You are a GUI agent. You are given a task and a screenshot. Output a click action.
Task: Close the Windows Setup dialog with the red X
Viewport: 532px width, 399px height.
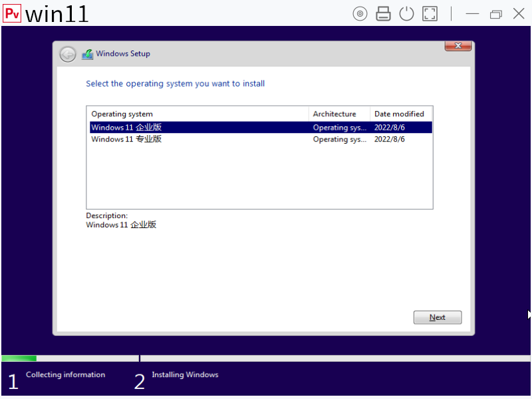tap(458, 46)
